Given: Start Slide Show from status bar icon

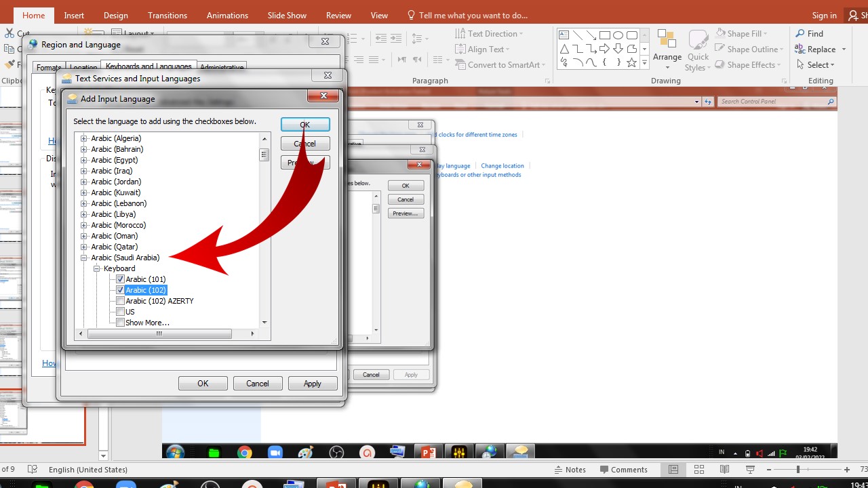Looking at the screenshot, I should coord(750,469).
